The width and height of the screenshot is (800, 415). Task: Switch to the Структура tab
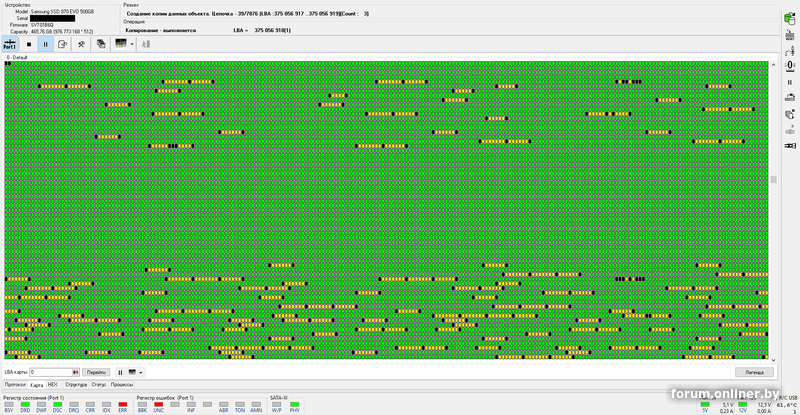[76, 384]
